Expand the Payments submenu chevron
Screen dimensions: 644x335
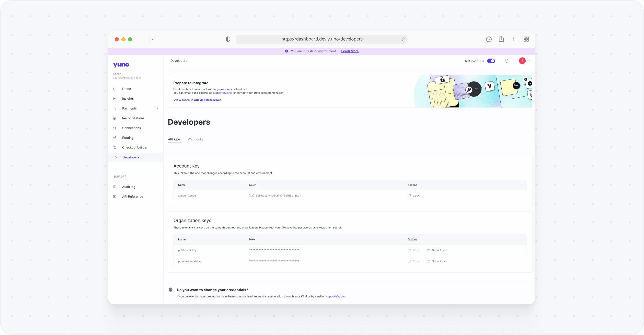click(x=157, y=109)
